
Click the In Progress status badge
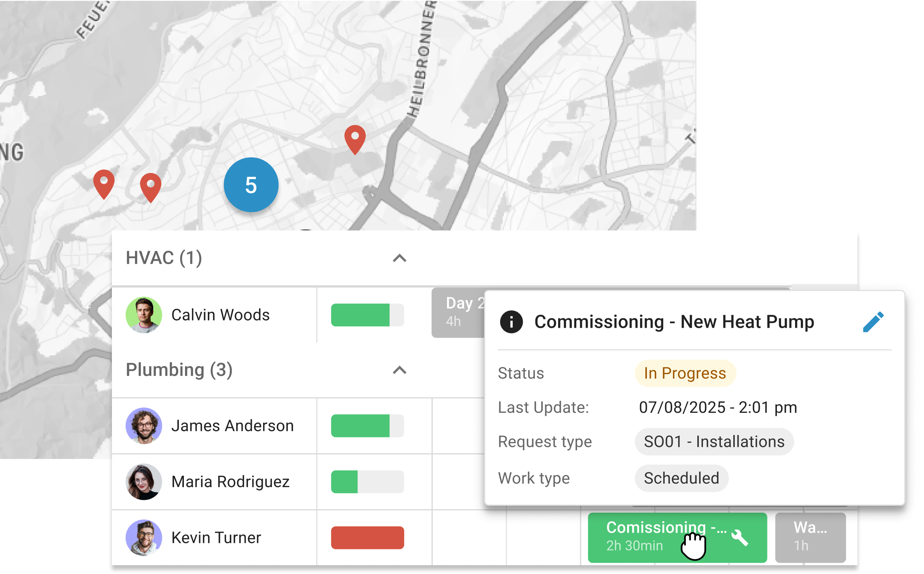pyautogui.click(x=685, y=374)
